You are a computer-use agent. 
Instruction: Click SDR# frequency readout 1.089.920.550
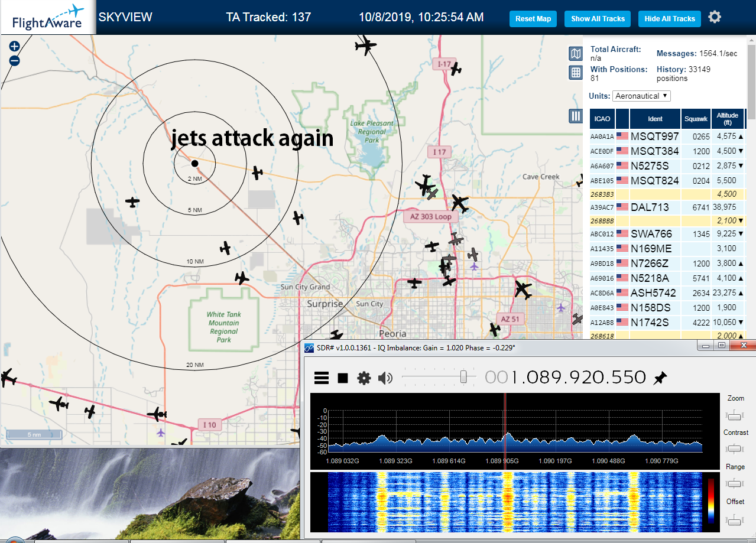coord(566,378)
